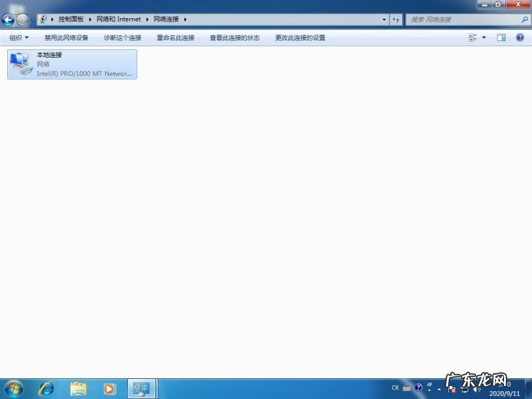Image resolution: width=532 pixels, height=399 pixels.
Task: Open Help with the blue question mark icon
Action: (520, 37)
